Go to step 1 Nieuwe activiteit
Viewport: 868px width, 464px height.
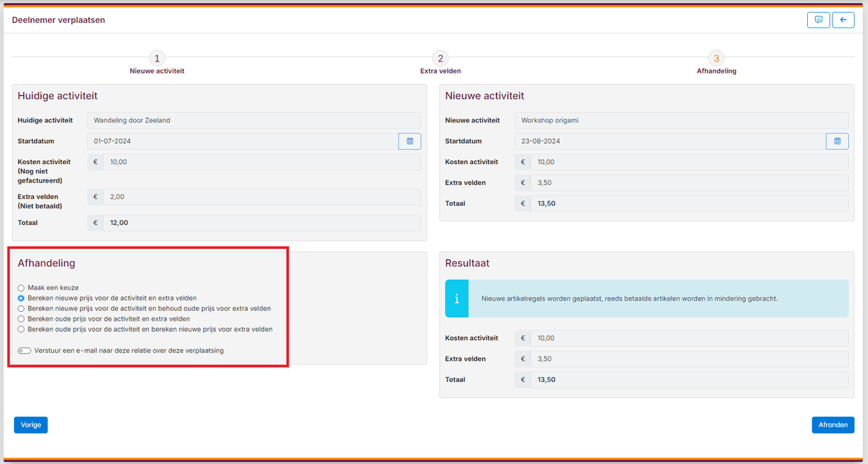(x=157, y=59)
